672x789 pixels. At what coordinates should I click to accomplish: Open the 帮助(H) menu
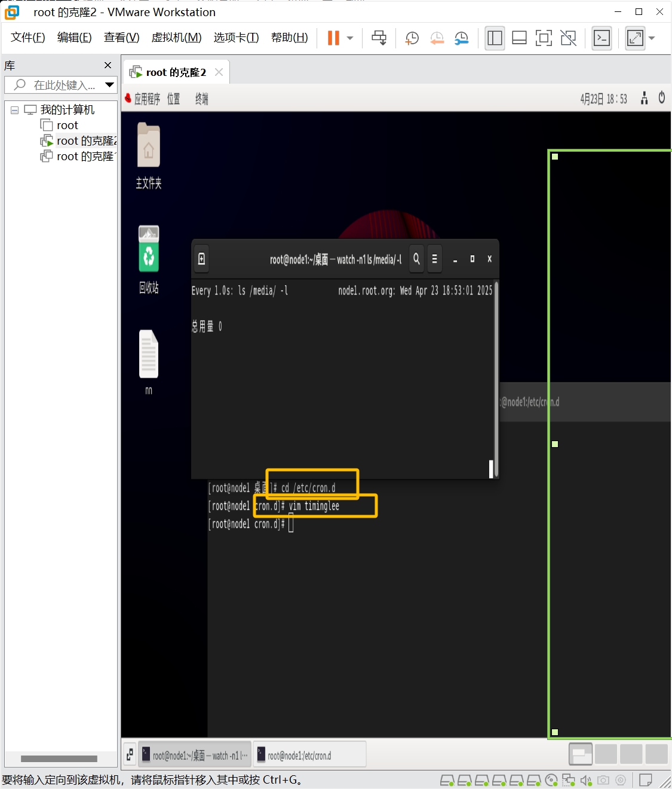[x=290, y=38]
